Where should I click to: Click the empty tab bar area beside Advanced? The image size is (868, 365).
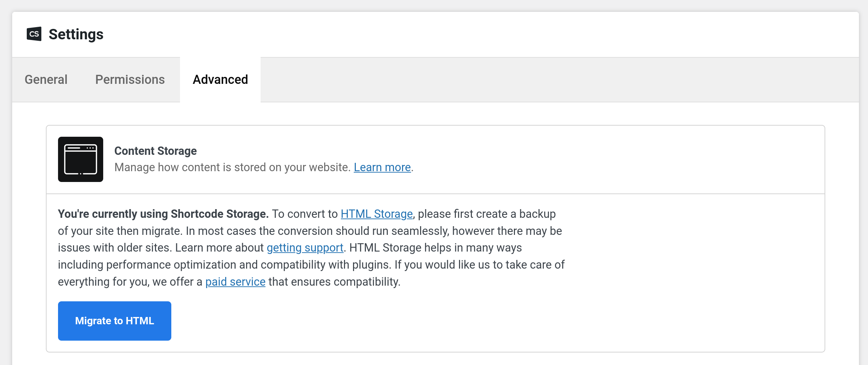pos(556,80)
